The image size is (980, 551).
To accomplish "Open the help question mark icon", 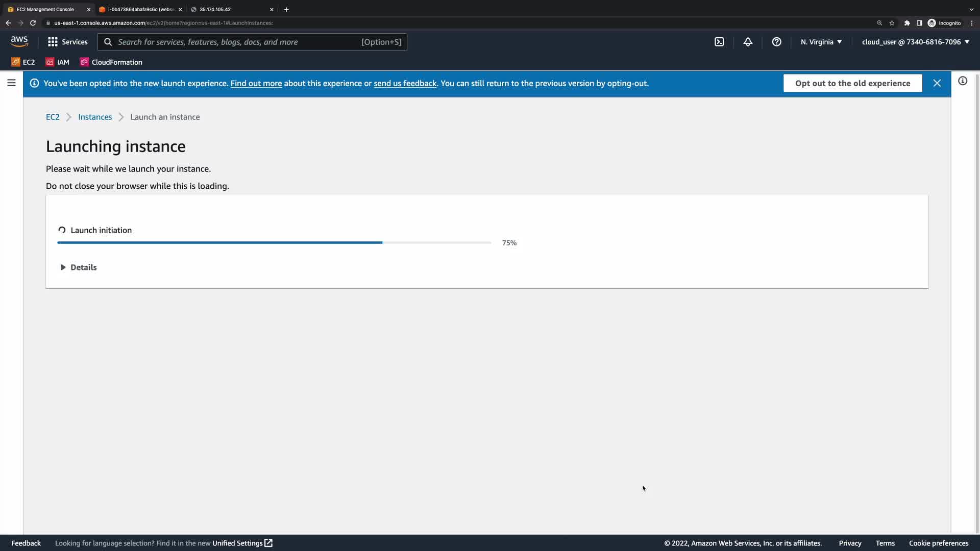I will (x=776, y=42).
